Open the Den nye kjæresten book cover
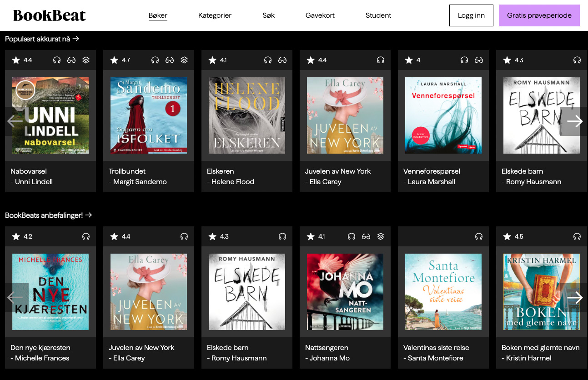 50,292
